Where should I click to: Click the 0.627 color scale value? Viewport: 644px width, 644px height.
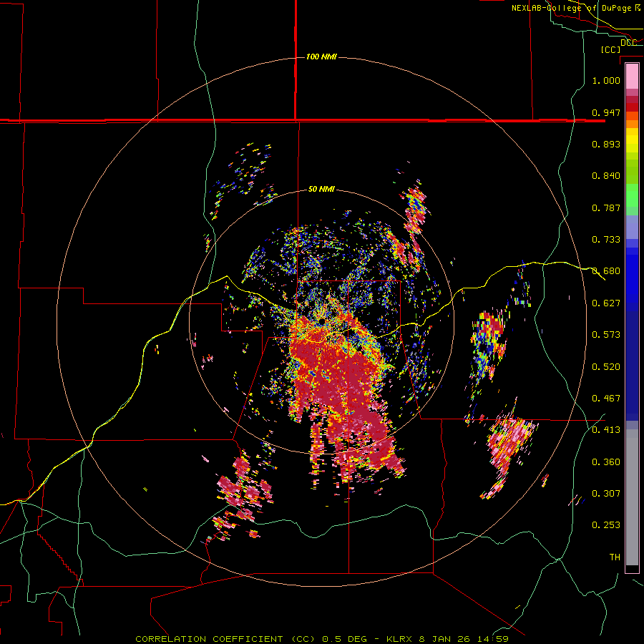(606, 303)
